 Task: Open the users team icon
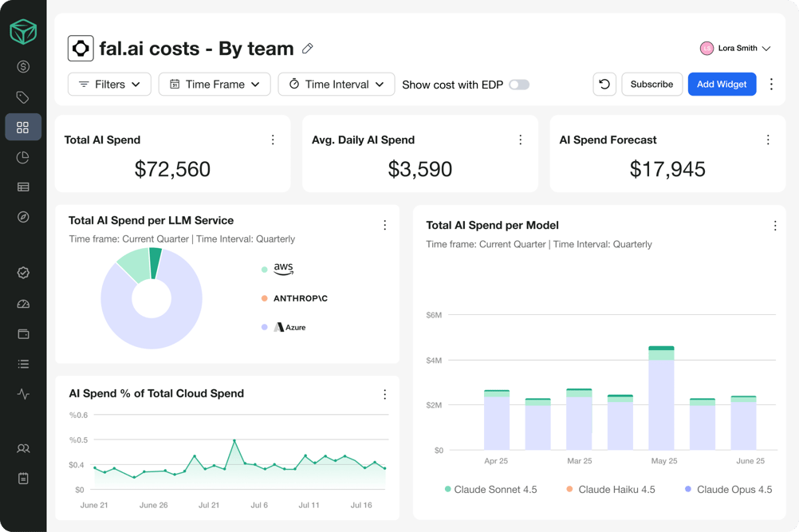click(23, 448)
